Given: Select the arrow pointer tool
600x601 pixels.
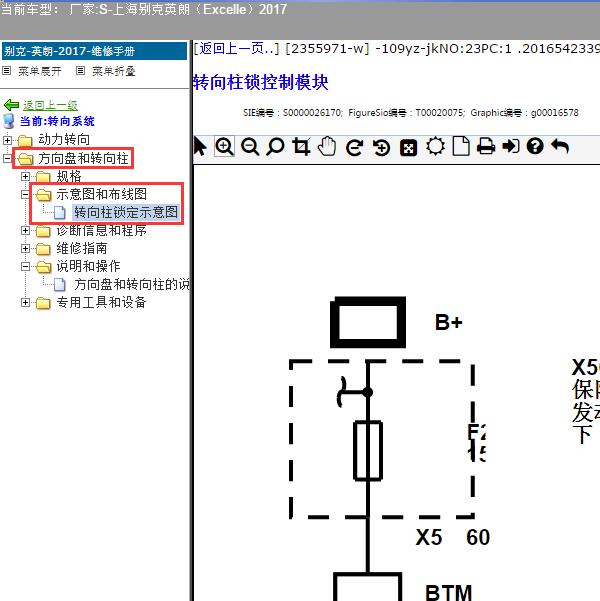Looking at the screenshot, I should pos(200,147).
